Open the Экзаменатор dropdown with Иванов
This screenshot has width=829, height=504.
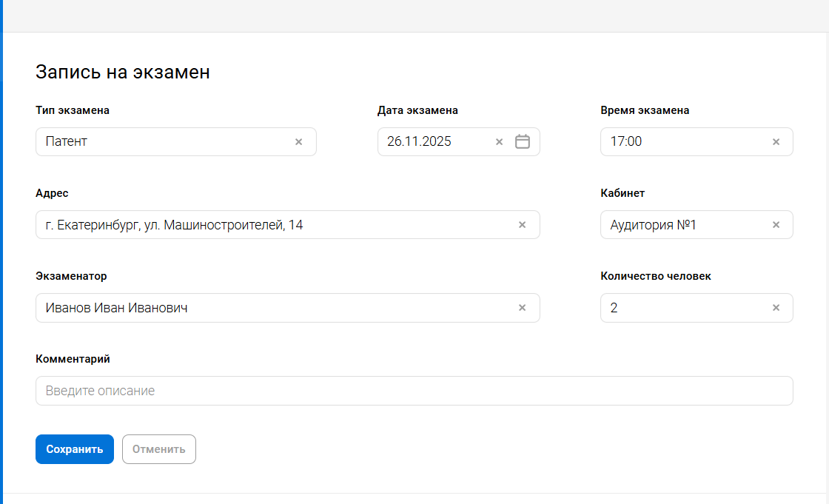tap(274, 308)
